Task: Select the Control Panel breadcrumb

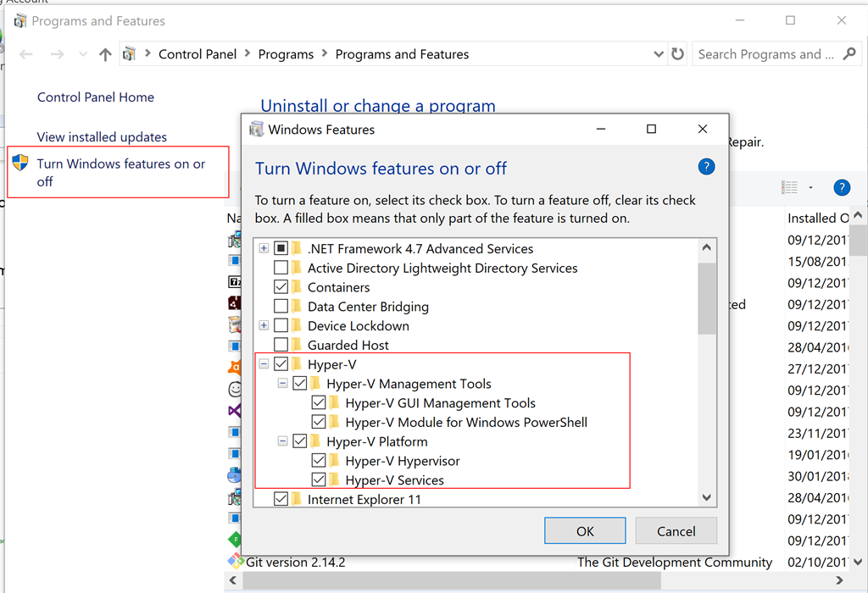Action: coord(197,54)
